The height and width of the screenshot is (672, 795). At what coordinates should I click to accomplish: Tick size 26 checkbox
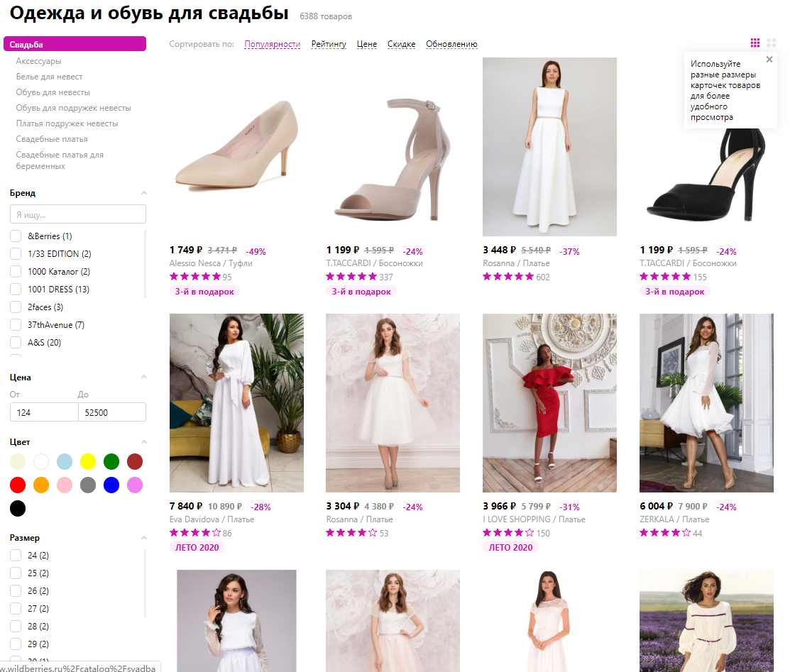[16, 591]
